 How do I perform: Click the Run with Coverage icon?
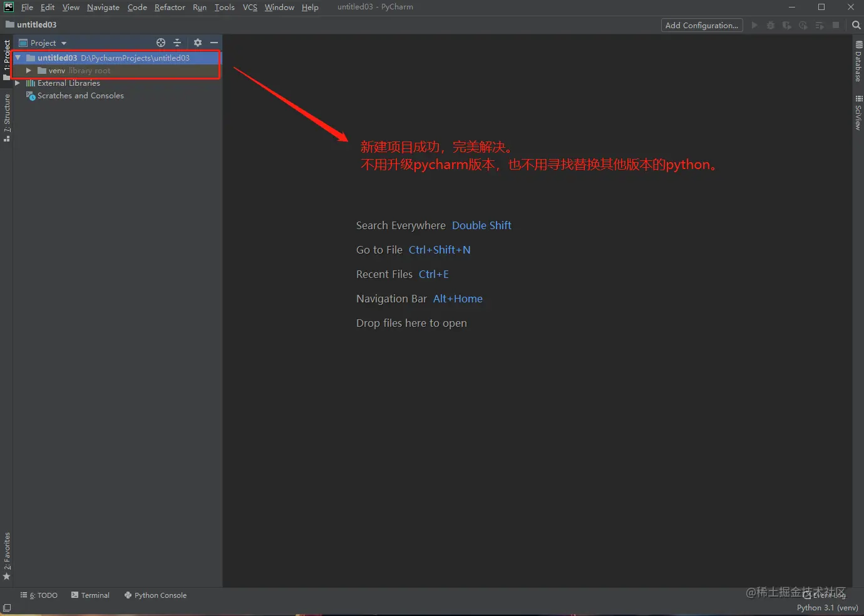coord(787,25)
